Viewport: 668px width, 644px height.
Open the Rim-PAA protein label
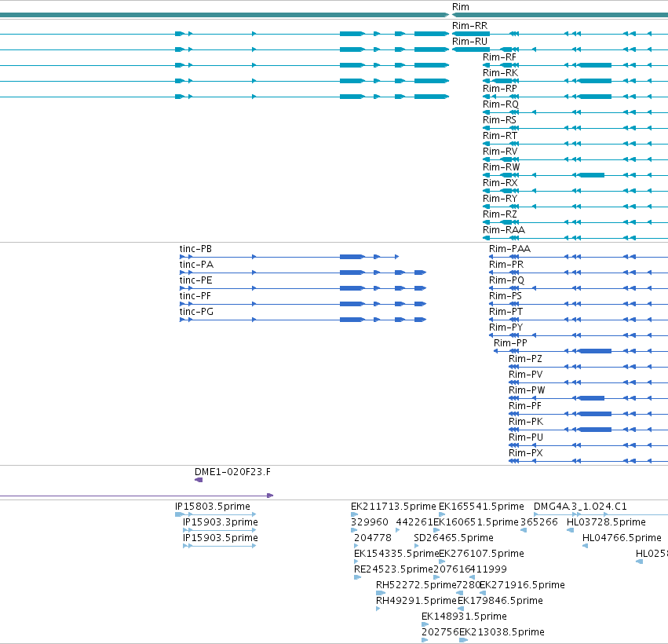click(509, 249)
